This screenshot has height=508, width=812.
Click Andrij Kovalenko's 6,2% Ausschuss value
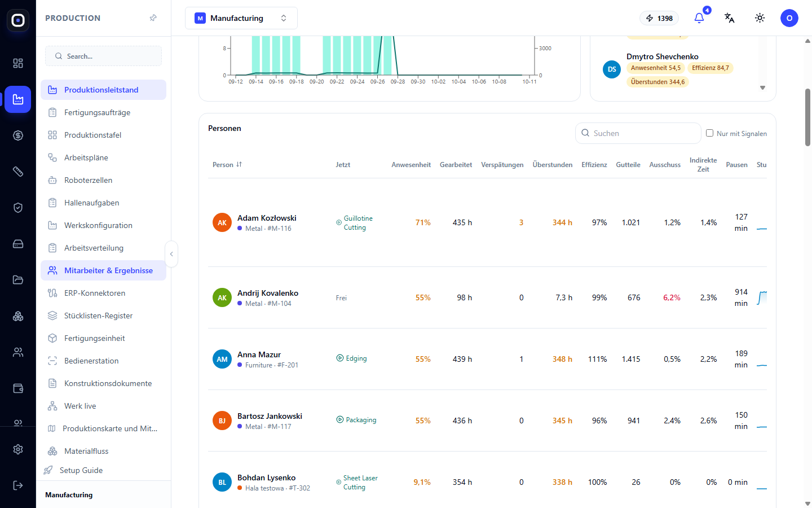672,297
